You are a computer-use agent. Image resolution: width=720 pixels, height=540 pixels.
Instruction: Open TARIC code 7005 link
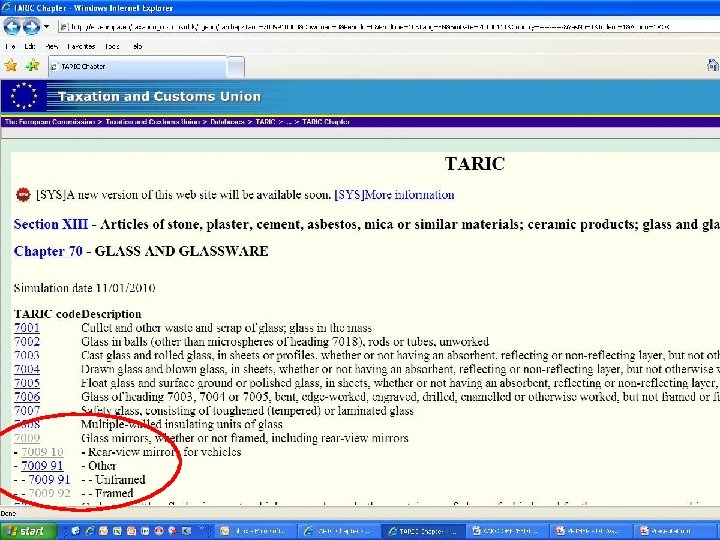click(27, 383)
